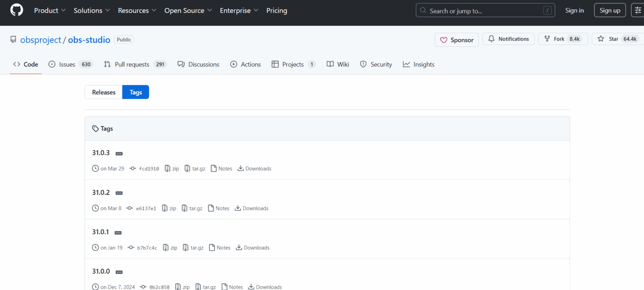
Task: Download zip for tag 31.0.3
Action: point(172,169)
